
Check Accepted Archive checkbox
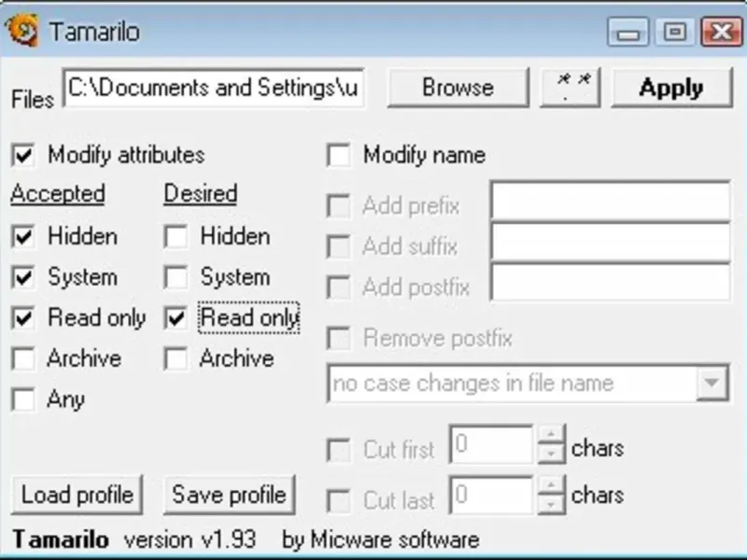pyautogui.click(x=23, y=358)
